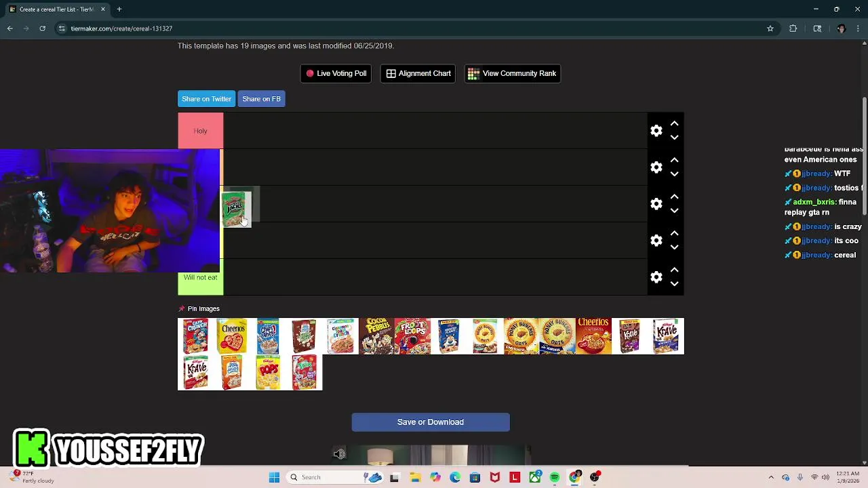The width and height of the screenshot is (868, 488).
Task: Move the Will not eat row down
Action: tap(674, 284)
